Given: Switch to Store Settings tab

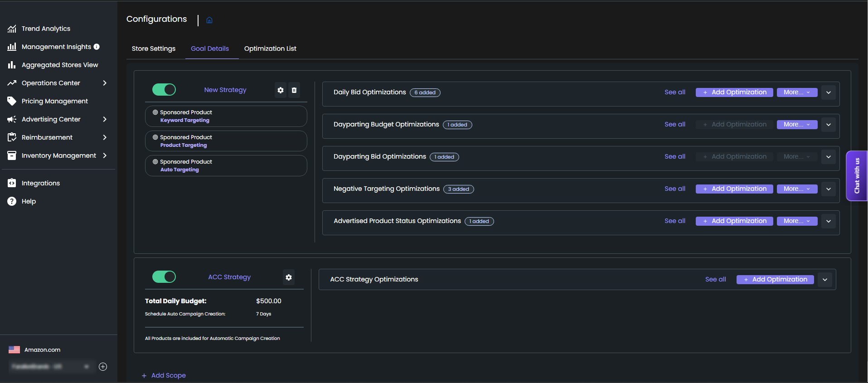Looking at the screenshot, I should click(154, 48).
